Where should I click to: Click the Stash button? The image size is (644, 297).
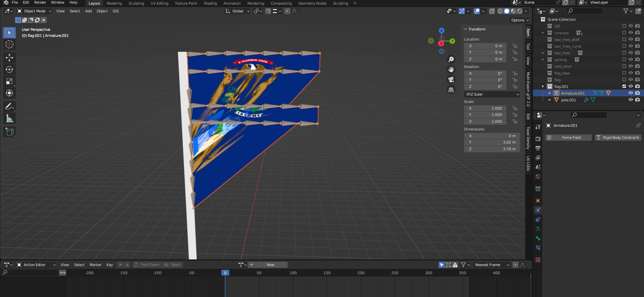(x=172, y=265)
